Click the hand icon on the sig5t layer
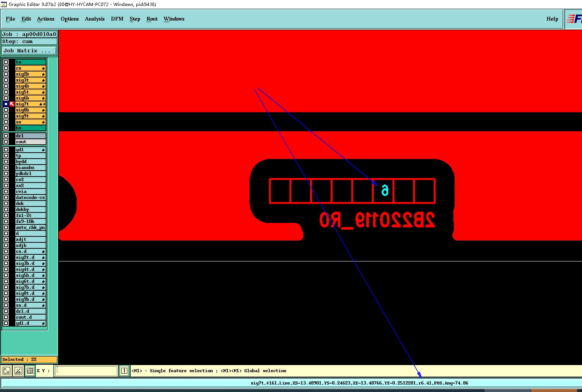Image resolution: width=582 pixels, height=392 pixels. 43,92
